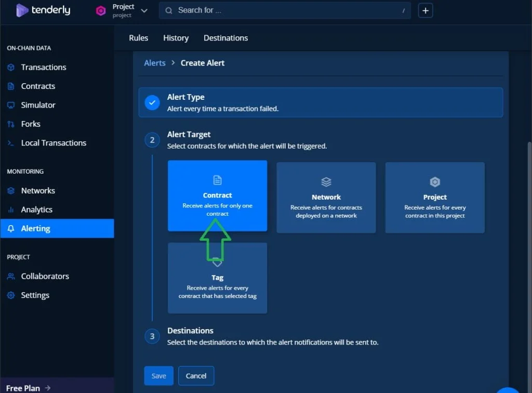
Task: Click the Networks layers icon in sidebar
Action: tap(11, 191)
